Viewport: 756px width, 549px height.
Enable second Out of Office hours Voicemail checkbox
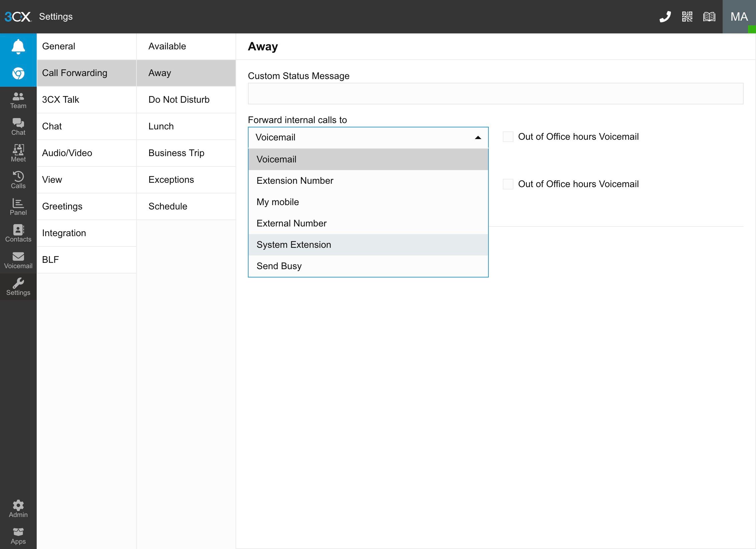pos(508,184)
